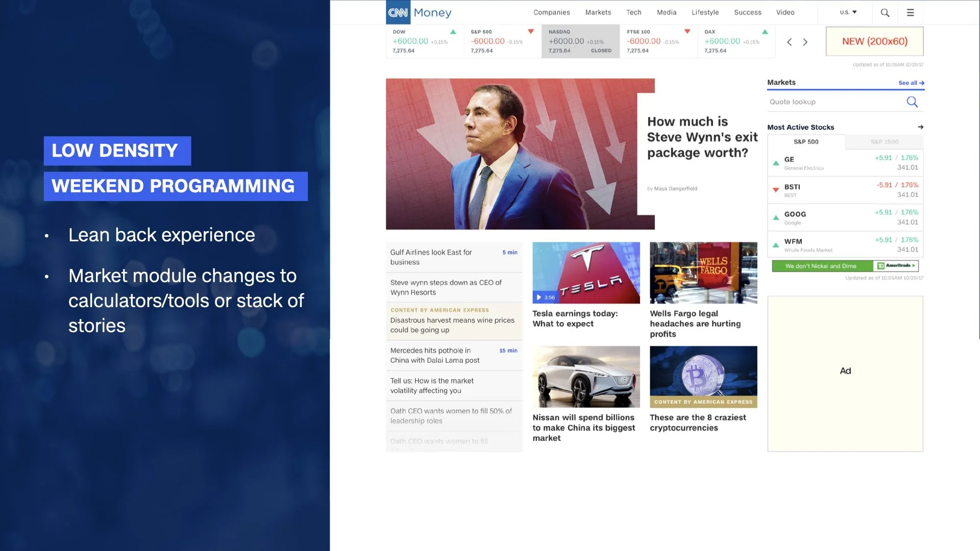Go to next market ticker arrow
Image resolution: width=980 pixels, height=551 pixels.
click(805, 42)
